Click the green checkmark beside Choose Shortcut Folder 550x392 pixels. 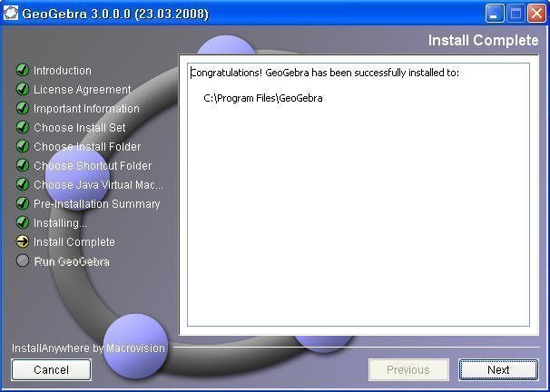pos(23,165)
